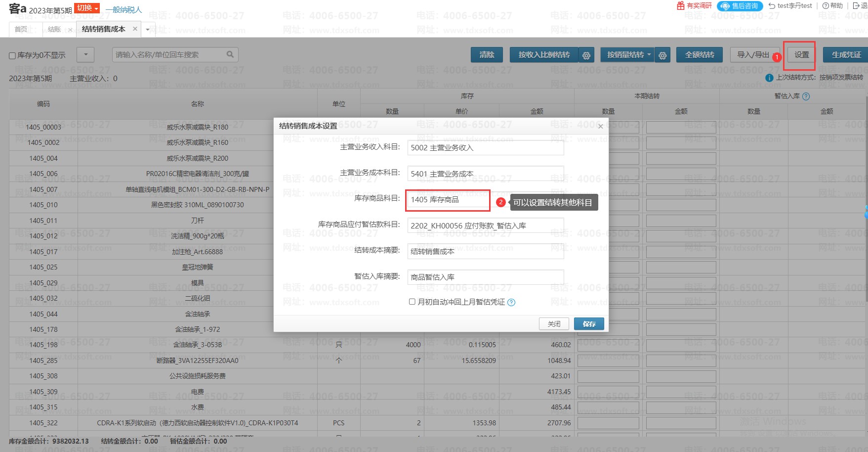The height and width of the screenshot is (452, 868).
Task: Close the 结转销售成本设置 dialog with X
Action: 600,127
